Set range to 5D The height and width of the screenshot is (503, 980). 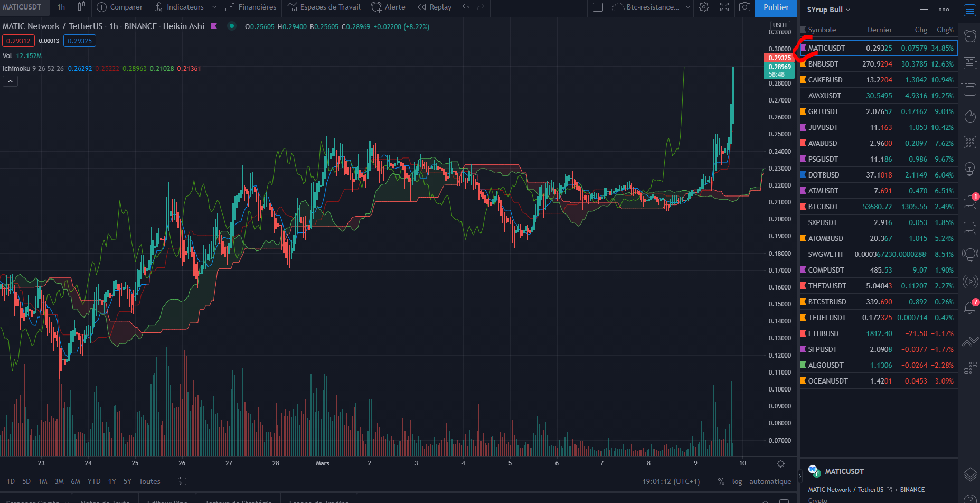click(26, 481)
